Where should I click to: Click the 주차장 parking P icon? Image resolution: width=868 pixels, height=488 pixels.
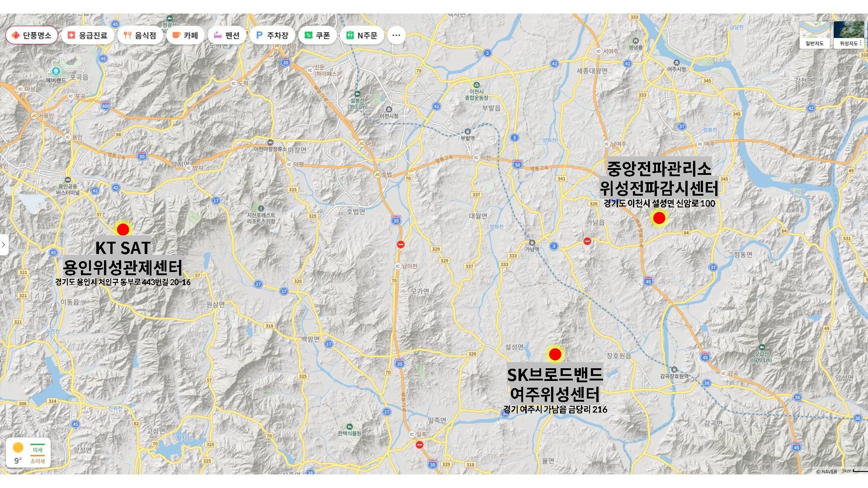pyautogui.click(x=259, y=35)
